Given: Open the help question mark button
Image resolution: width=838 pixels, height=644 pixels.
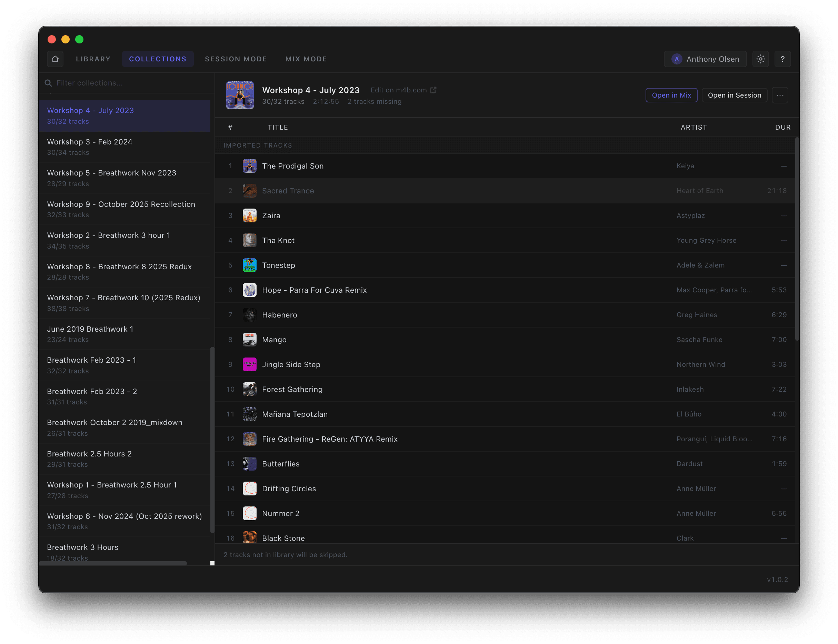Looking at the screenshot, I should coord(783,59).
